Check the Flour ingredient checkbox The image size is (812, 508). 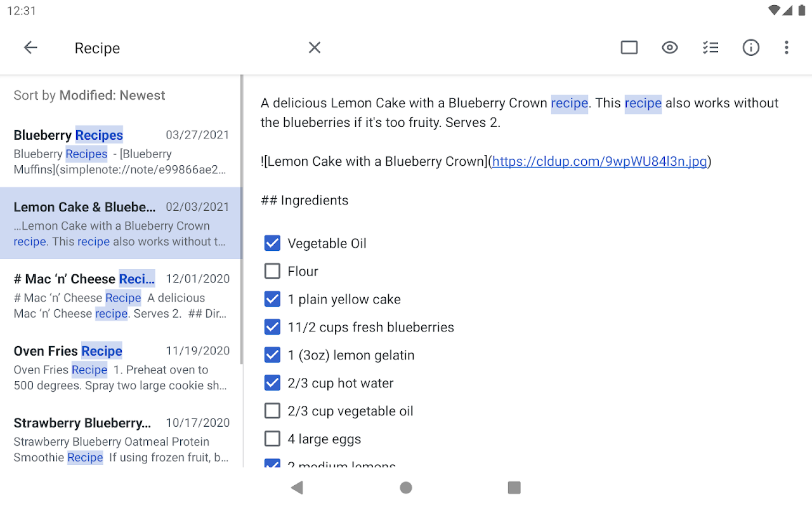coord(272,271)
